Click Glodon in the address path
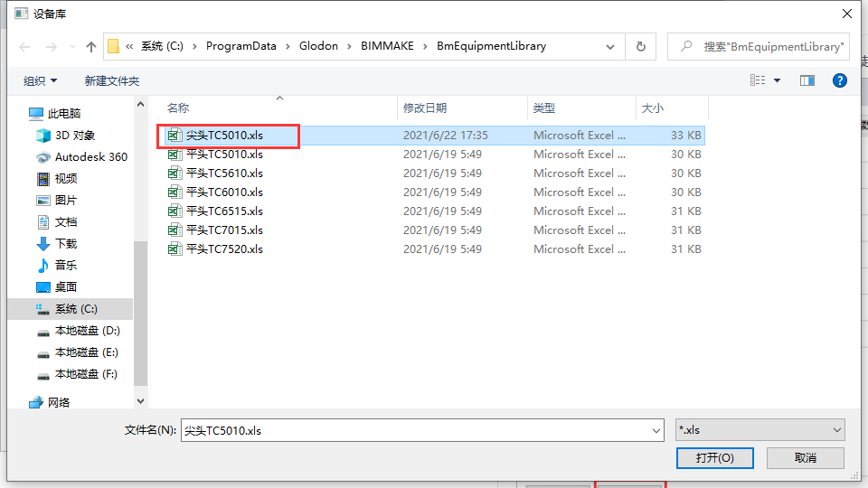 (x=318, y=46)
